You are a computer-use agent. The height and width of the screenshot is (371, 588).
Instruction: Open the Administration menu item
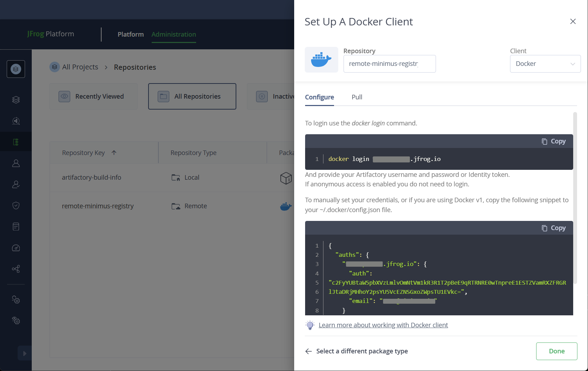click(174, 34)
